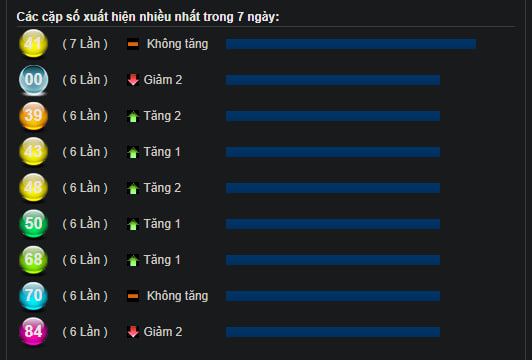532x360 pixels.
Task: Select the silver 00 lottery ball
Action: [x=33, y=79]
